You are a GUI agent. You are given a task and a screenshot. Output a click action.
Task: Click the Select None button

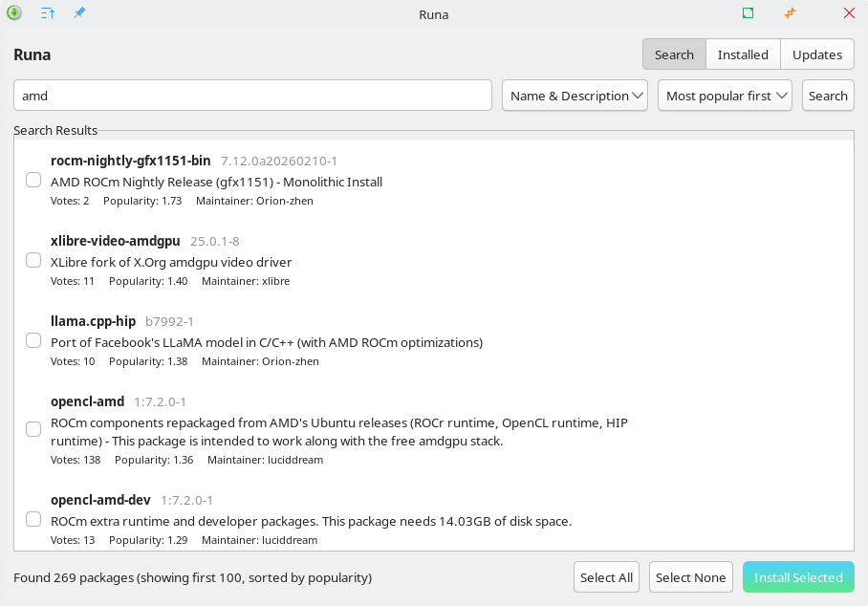(x=690, y=577)
